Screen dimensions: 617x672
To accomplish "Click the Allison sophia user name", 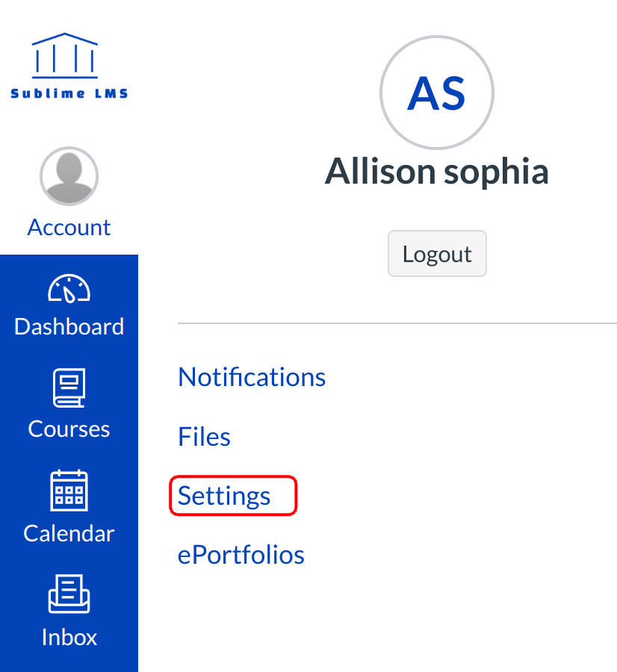I will pos(436,172).
